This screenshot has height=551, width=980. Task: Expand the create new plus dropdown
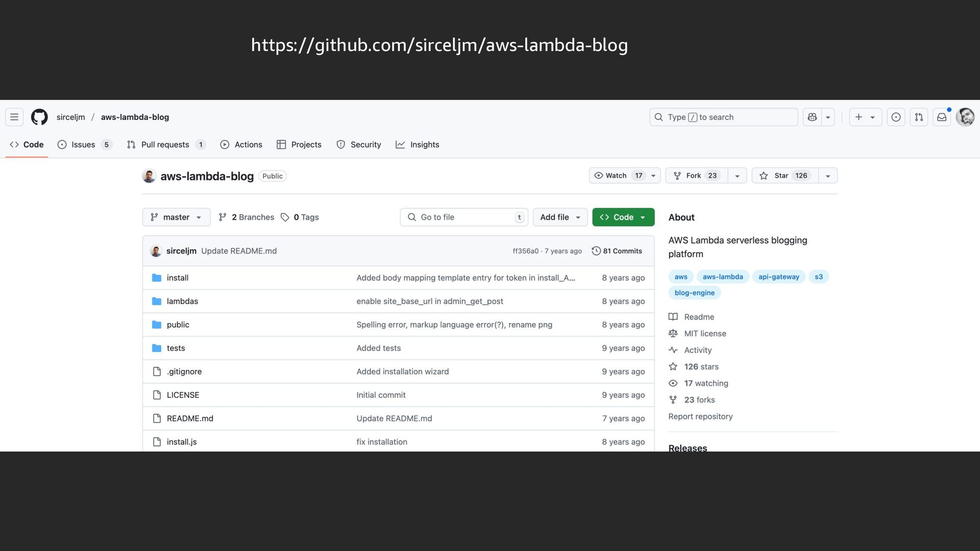pyautogui.click(x=865, y=117)
